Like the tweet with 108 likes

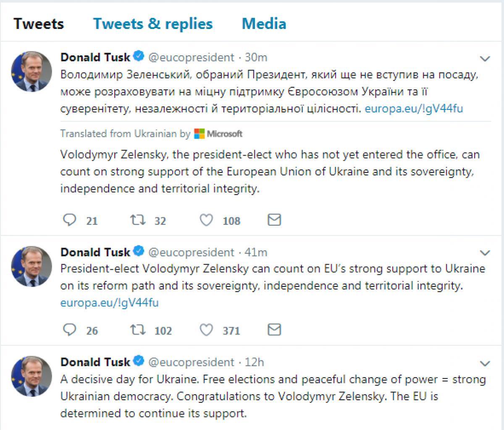(x=206, y=220)
